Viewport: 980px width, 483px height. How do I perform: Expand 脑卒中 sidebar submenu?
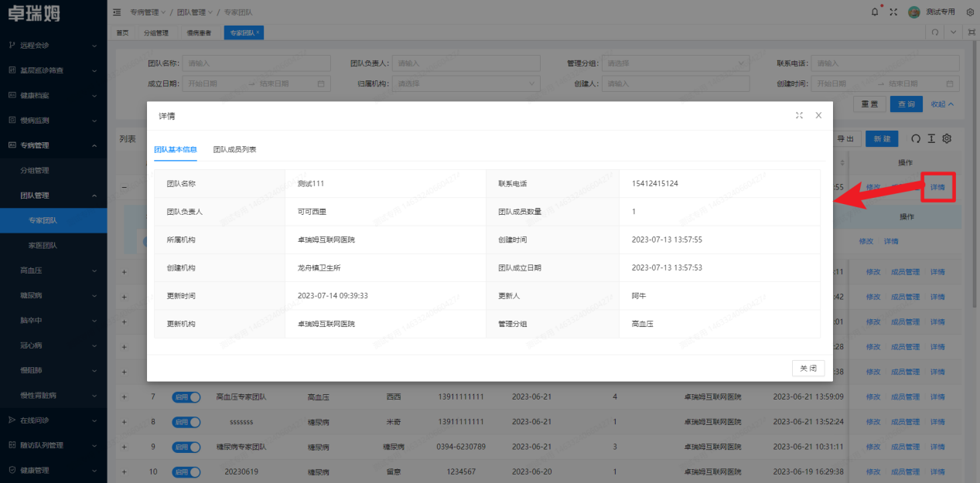tap(53, 321)
